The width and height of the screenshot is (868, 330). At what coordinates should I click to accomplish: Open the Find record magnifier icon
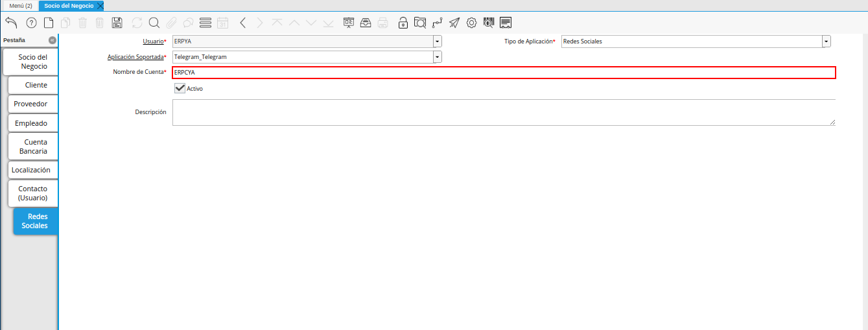click(154, 23)
